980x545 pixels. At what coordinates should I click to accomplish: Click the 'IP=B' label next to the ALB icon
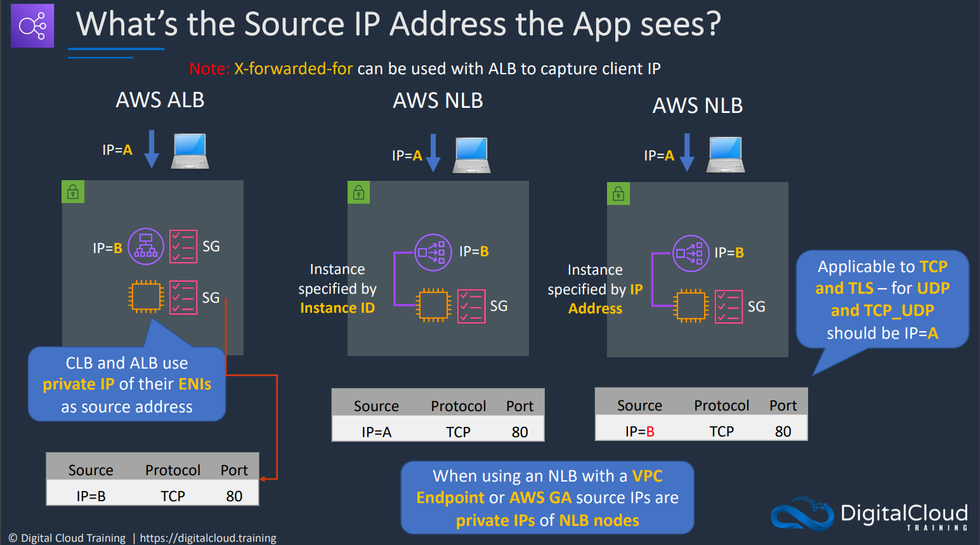107,248
